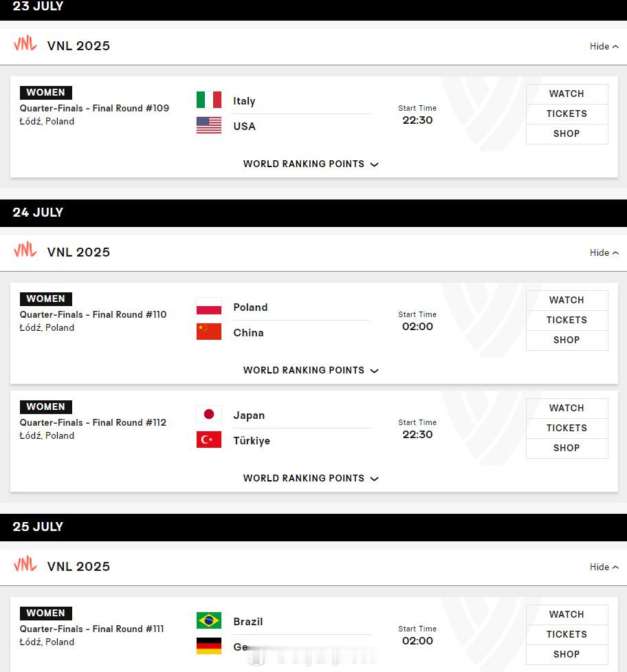Hide the 24 July VNL 2025 matches
The width and height of the screenshot is (627, 672).
[604, 253]
